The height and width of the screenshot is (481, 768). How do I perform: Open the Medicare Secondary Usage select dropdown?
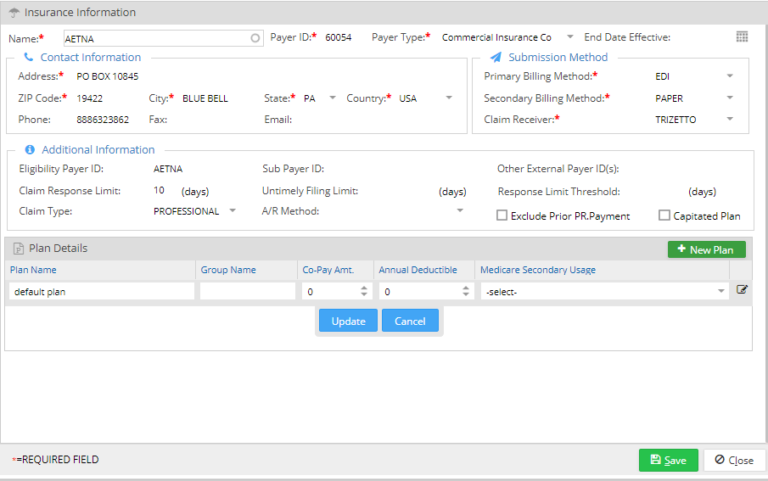pyautogui.click(x=722, y=291)
